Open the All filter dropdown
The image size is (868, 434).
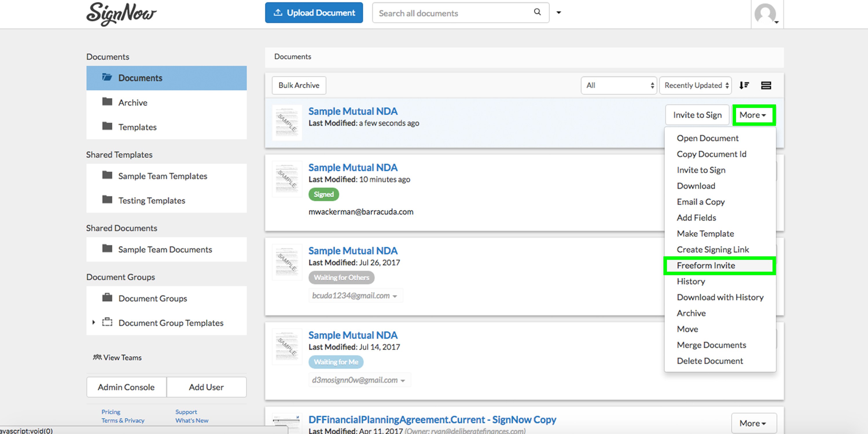click(618, 85)
